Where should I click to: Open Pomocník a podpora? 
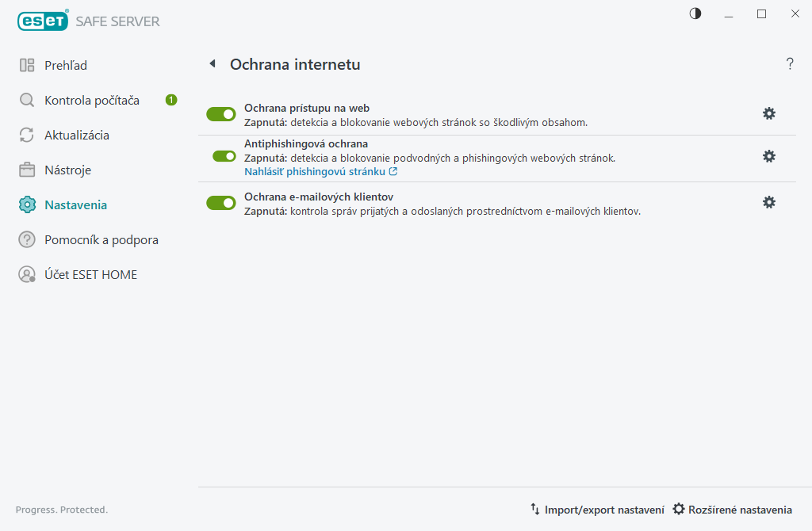(101, 239)
